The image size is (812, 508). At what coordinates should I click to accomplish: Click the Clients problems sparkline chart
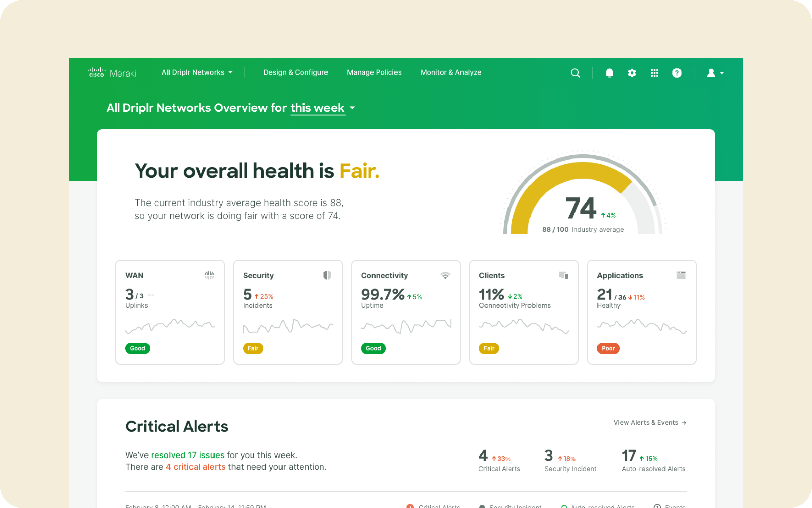(x=524, y=326)
